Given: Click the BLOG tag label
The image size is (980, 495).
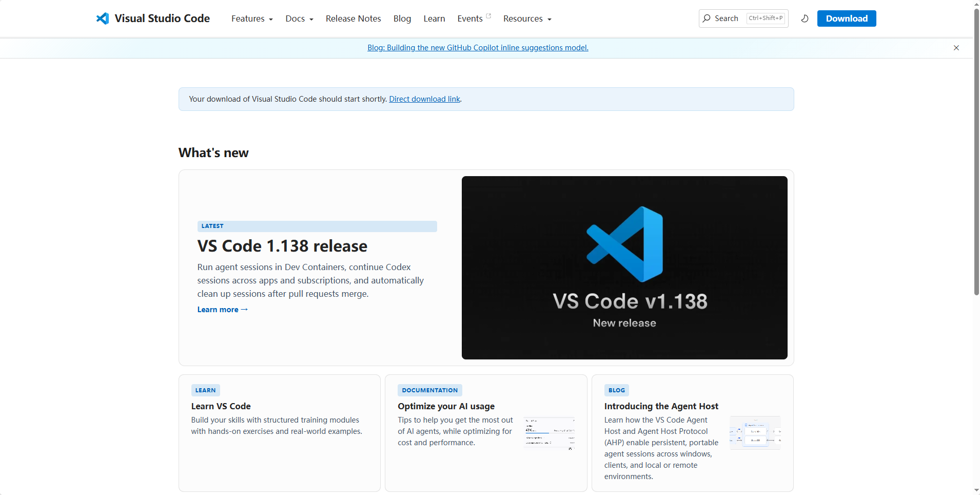Looking at the screenshot, I should tap(617, 390).
